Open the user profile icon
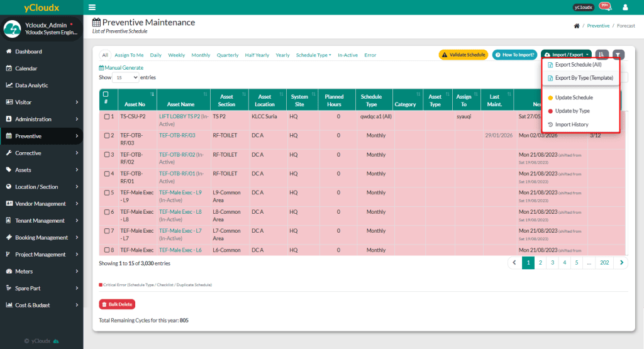The height and width of the screenshot is (349, 644). tap(625, 8)
